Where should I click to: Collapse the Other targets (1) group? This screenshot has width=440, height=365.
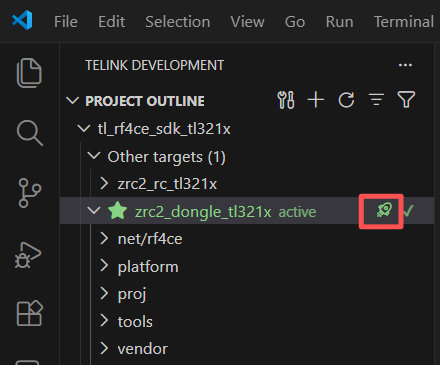click(x=94, y=156)
